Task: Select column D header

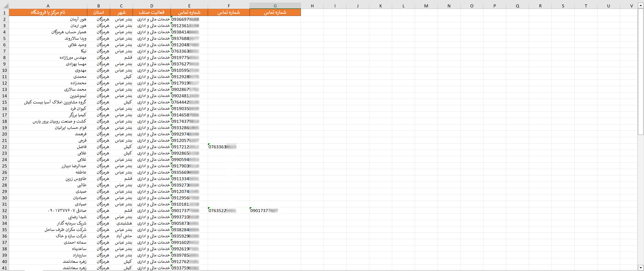Action: coord(152,6)
